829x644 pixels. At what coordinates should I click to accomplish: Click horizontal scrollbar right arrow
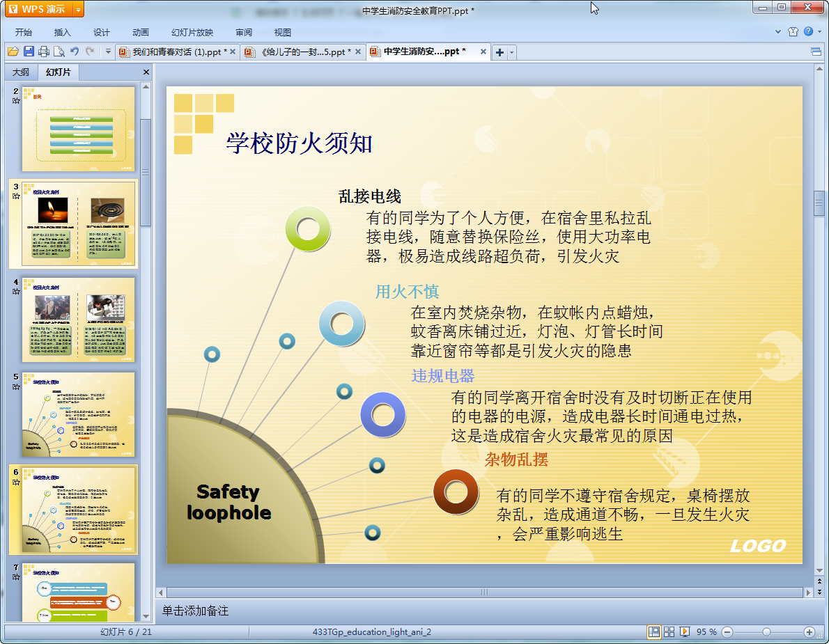[x=808, y=592]
